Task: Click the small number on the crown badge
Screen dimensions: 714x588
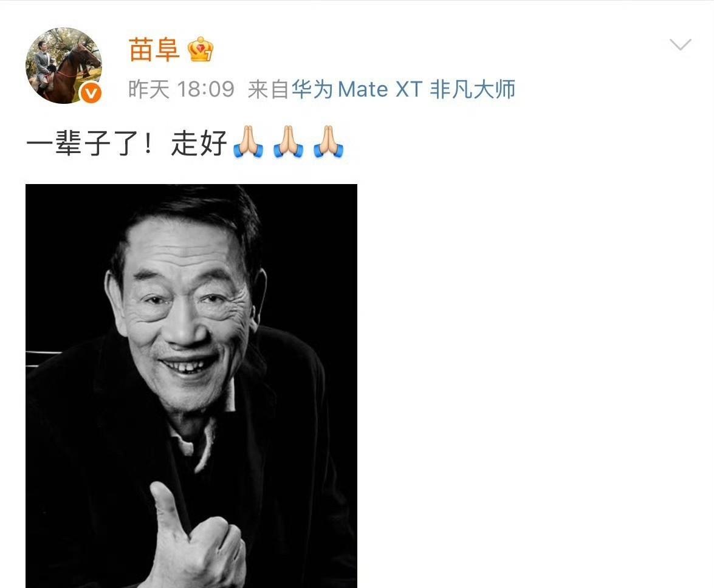Action: coord(208,56)
